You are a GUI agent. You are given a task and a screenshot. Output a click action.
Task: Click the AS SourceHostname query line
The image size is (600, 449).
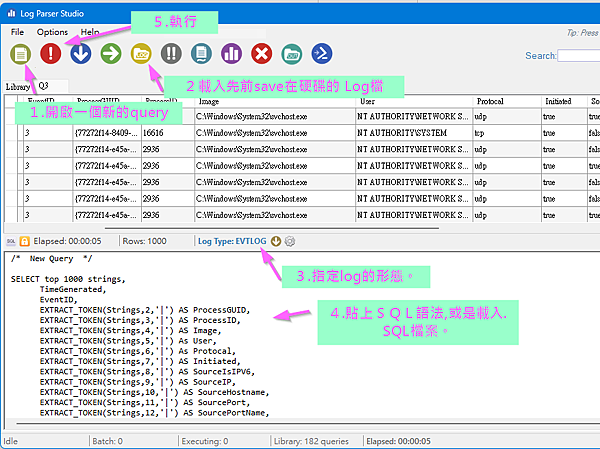tap(155, 392)
